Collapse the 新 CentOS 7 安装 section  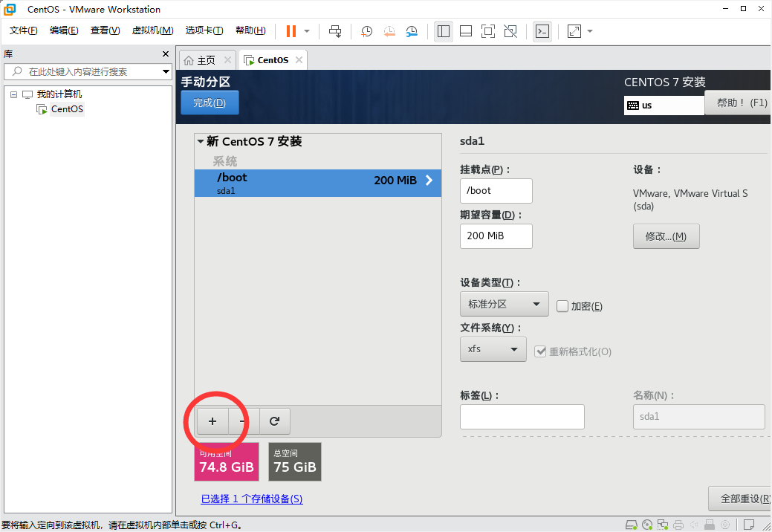click(201, 142)
